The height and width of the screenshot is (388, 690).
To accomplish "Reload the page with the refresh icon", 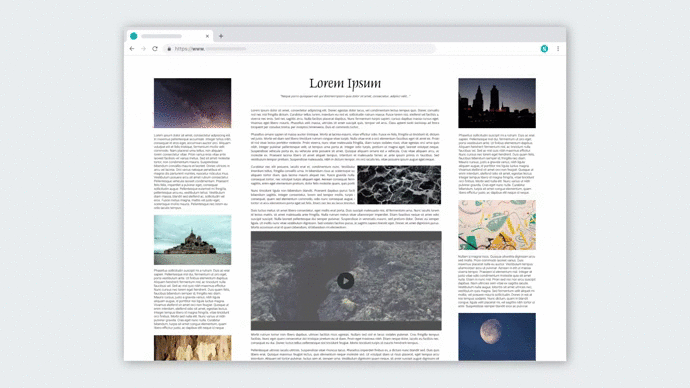I will coord(155,48).
